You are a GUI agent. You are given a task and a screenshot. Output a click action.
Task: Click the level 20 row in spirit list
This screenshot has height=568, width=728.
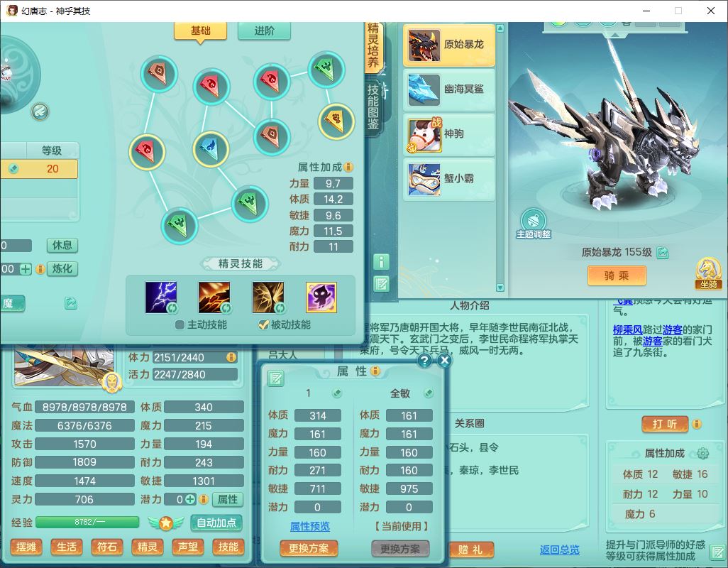point(39,169)
